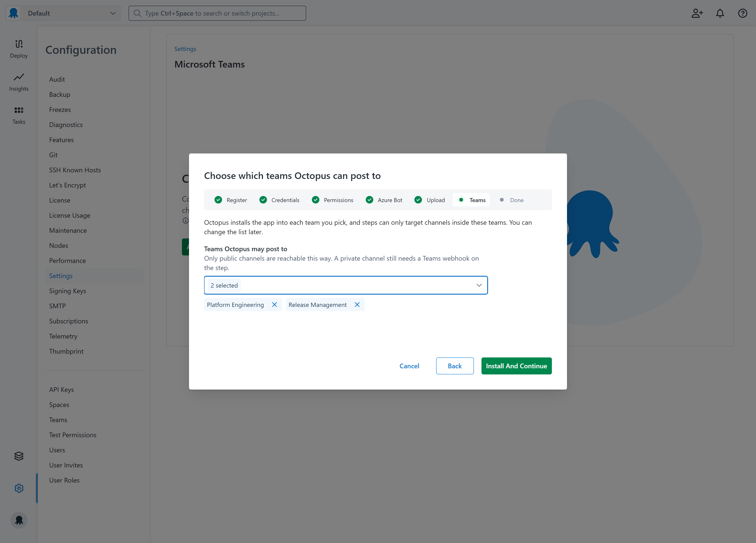Open the Deploy section in the sidebar
This screenshot has height=543, width=756.
[x=19, y=49]
